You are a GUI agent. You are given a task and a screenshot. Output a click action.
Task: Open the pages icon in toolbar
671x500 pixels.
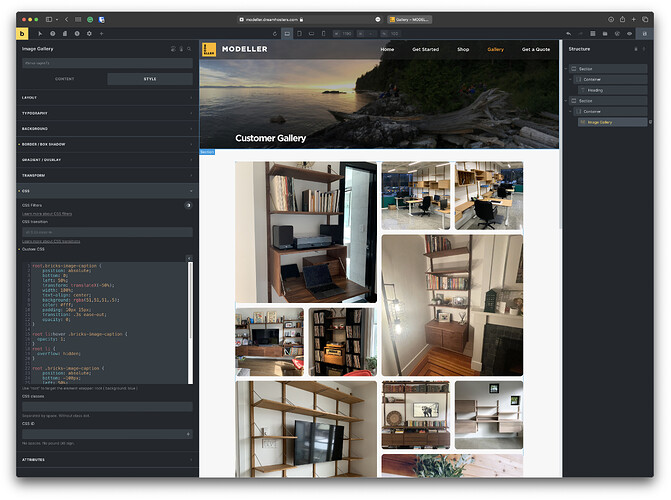coord(65,33)
